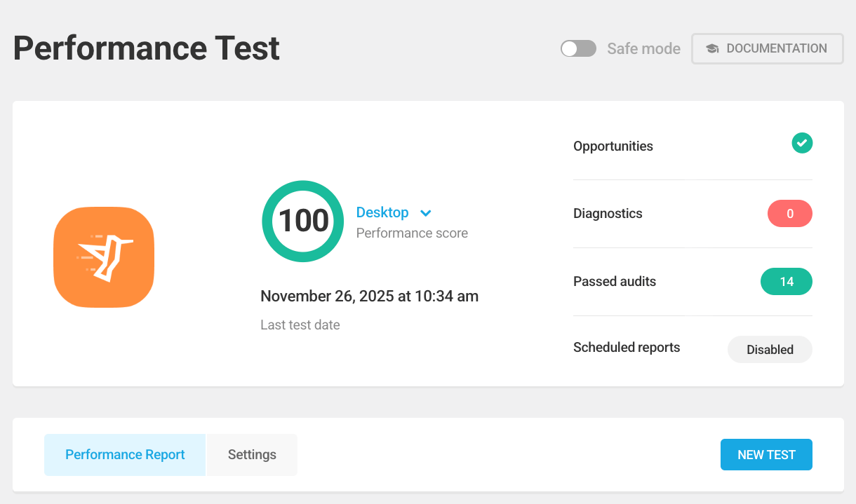The image size is (856, 504).
Task: Click the green checkmark beside Opportunities
Action: (x=802, y=143)
